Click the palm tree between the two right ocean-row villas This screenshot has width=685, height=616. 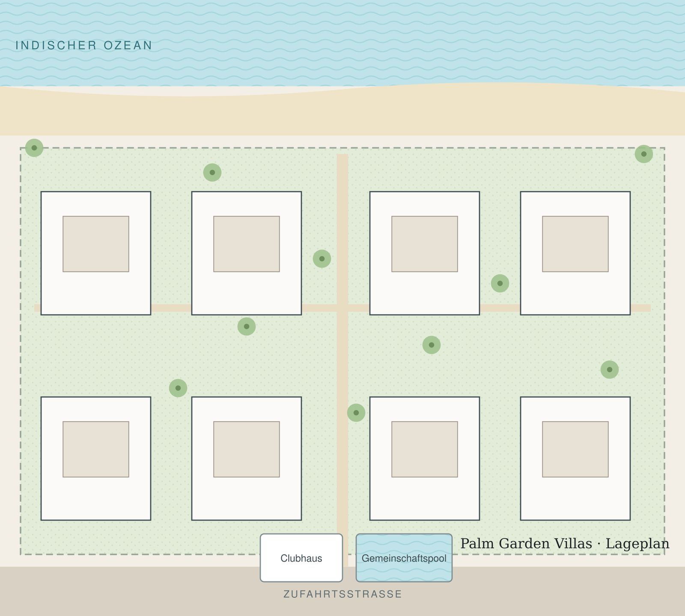500,283
